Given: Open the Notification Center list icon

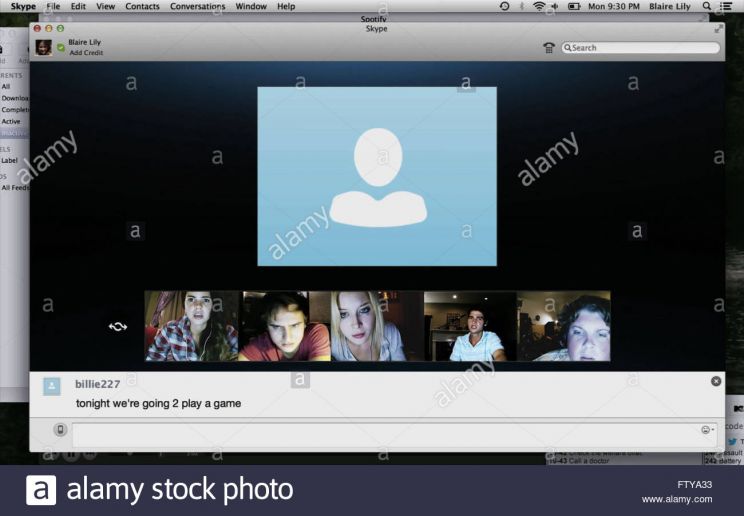Looking at the screenshot, I should (x=725, y=6).
